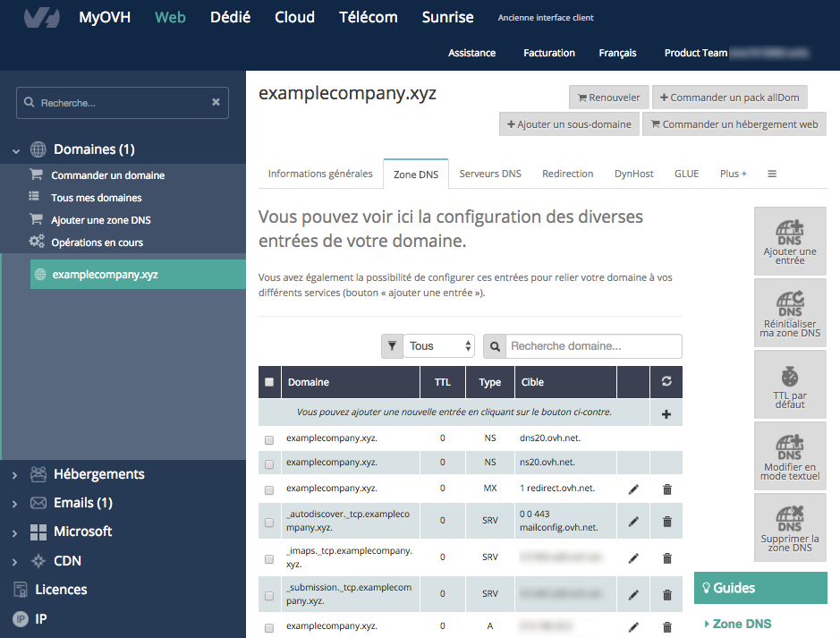Click Commander un hébergement web button
Image resolution: width=840 pixels, height=638 pixels.
coord(734,123)
